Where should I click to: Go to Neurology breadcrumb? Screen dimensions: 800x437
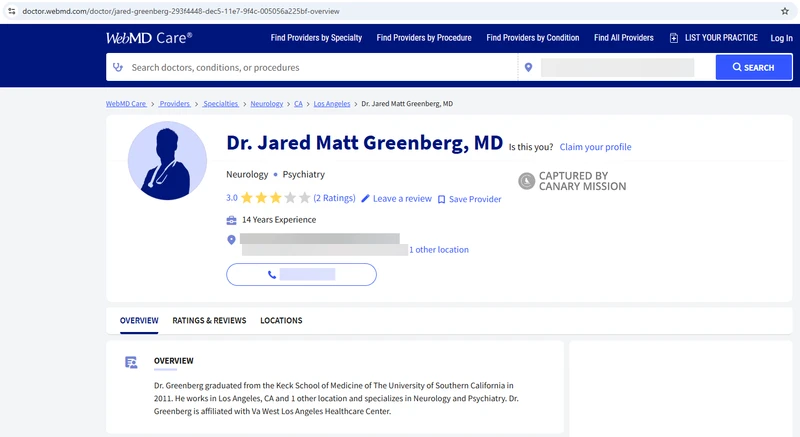point(266,104)
